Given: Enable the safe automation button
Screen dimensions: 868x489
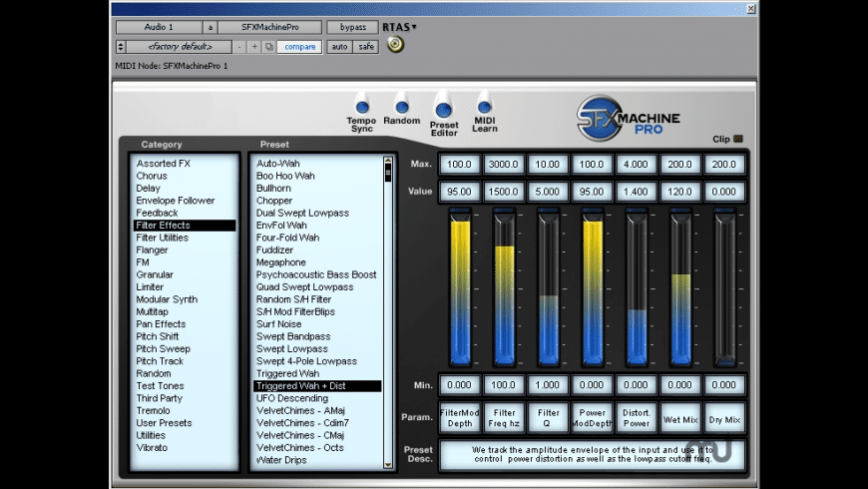Looking at the screenshot, I should tap(366, 47).
